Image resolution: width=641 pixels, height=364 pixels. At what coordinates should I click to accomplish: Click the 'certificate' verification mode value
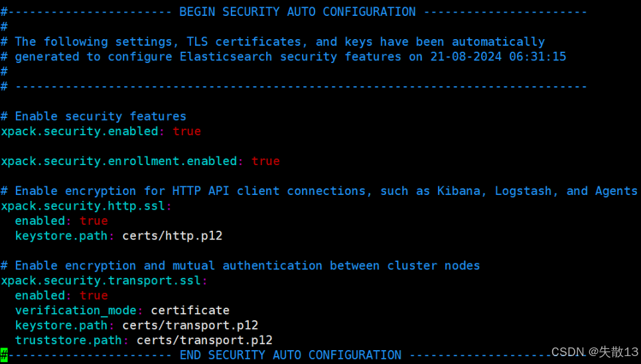coord(190,310)
